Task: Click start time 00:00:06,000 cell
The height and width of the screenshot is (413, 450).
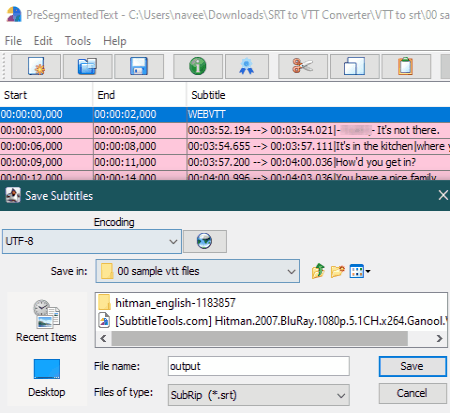Action: (46, 146)
